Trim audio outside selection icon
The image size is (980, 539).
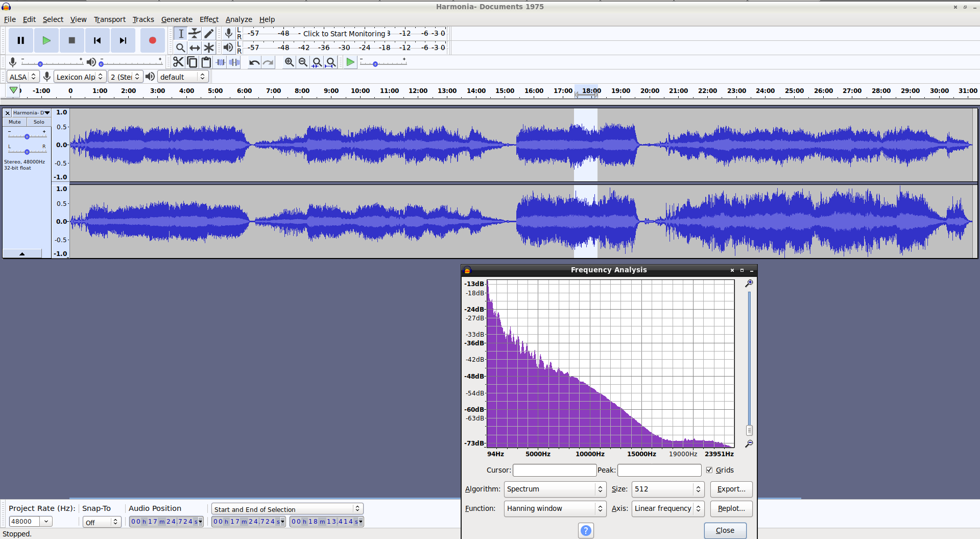point(221,62)
